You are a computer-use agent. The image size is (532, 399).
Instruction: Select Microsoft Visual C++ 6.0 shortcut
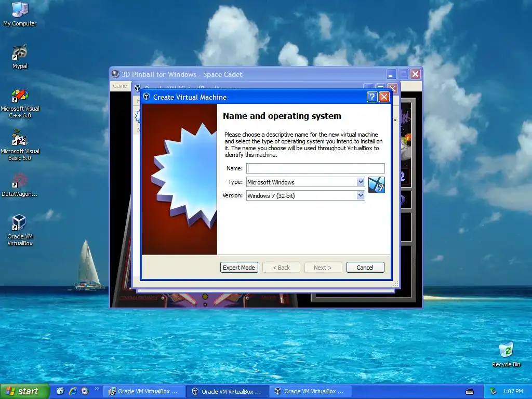pos(20,103)
